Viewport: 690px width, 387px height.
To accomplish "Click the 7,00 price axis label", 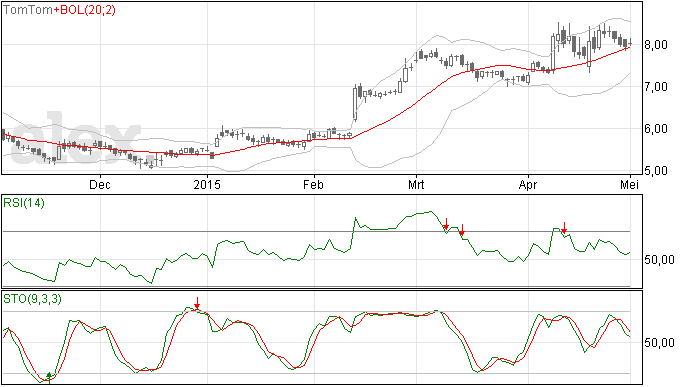I will (656, 87).
